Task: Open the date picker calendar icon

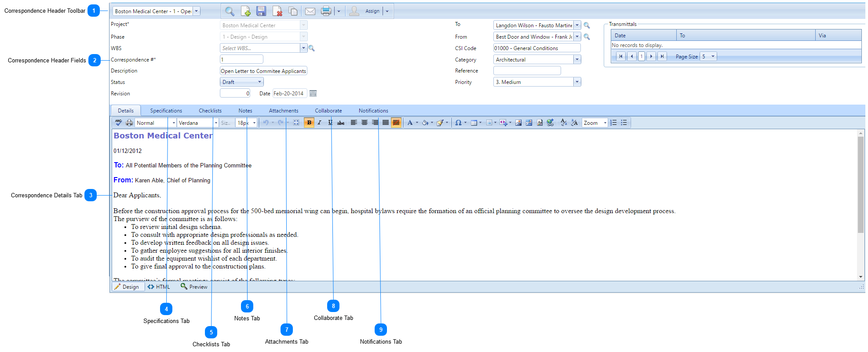Action: 313,94
